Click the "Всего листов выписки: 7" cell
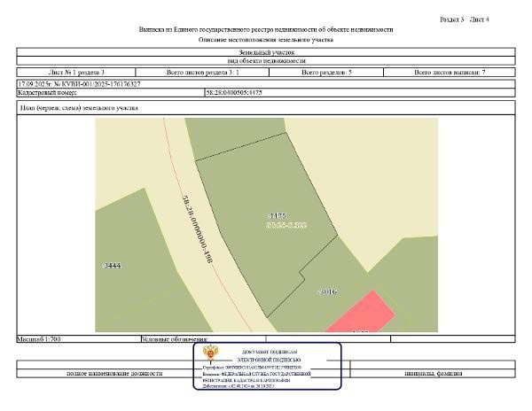Screen dimensions: 532x411 (450, 72)
